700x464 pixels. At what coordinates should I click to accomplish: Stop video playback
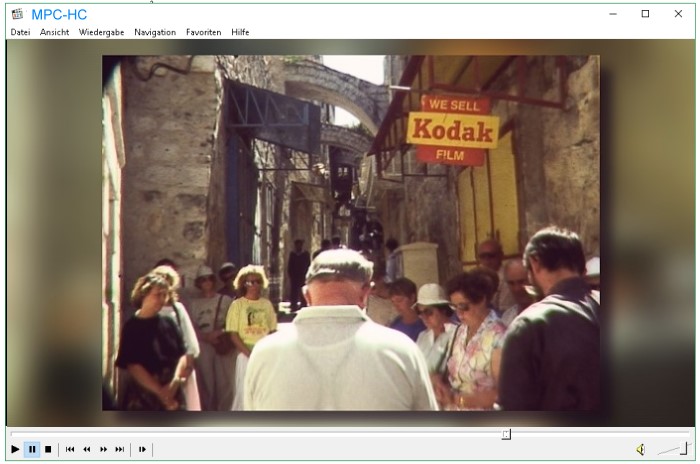[48, 449]
